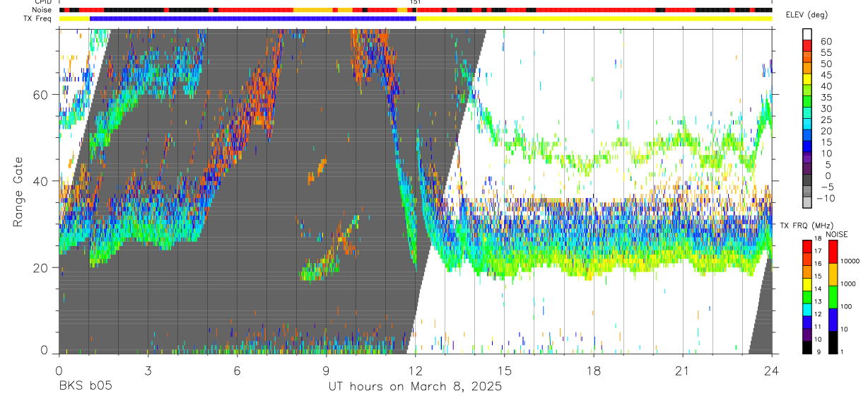Image resolution: width=868 pixels, height=401 pixels.
Task: Click the "12" tick on the UT hours axis
Action: click(416, 371)
